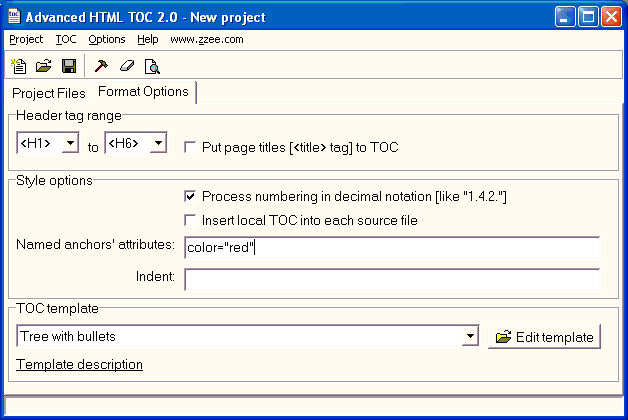Open the Template description link
628x420 pixels.
click(79, 364)
